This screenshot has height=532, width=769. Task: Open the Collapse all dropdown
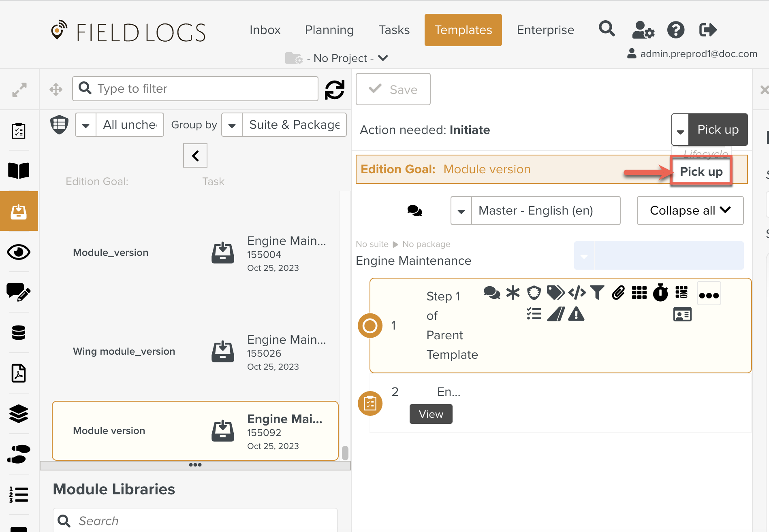coord(690,211)
